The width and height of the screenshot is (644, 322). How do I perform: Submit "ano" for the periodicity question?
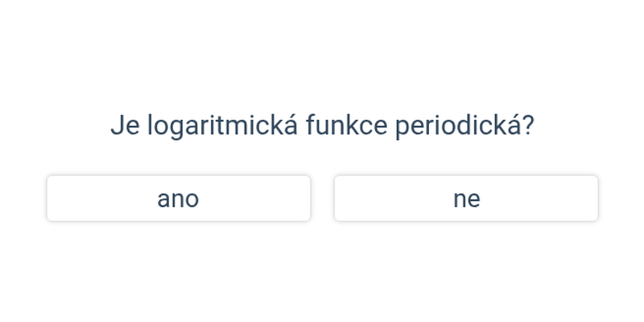(x=179, y=198)
